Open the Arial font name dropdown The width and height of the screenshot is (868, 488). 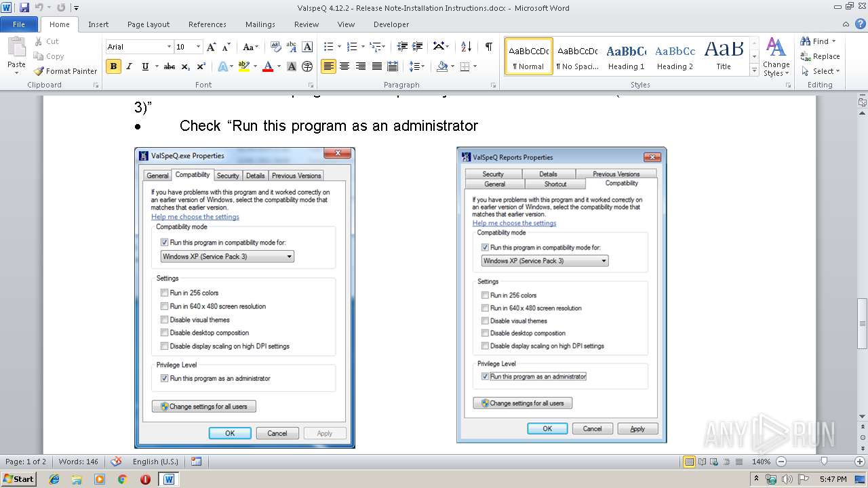point(170,47)
